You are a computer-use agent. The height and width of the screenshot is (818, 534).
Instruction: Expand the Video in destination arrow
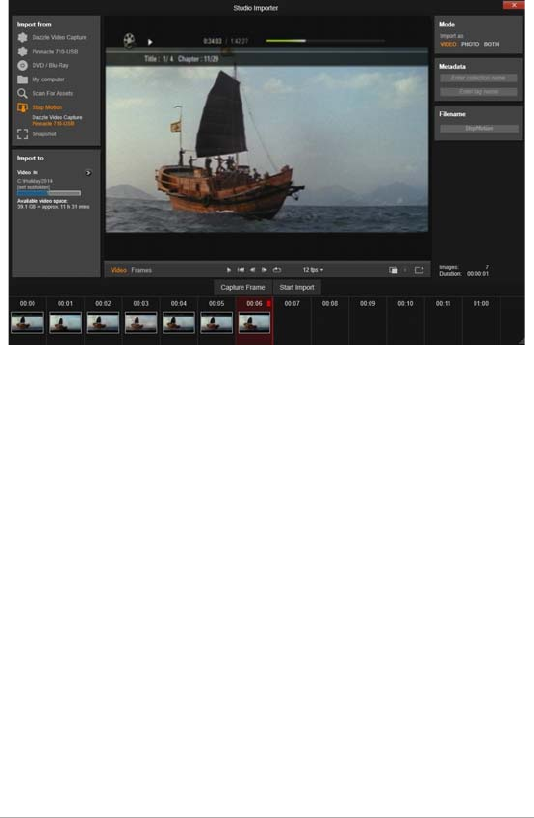(88, 173)
